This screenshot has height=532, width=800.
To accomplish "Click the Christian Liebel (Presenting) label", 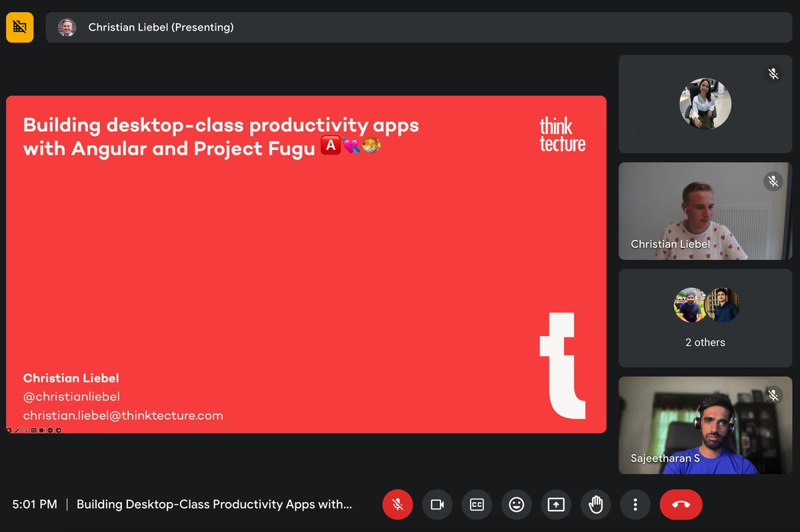I will pyautogui.click(x=161, y=27).
